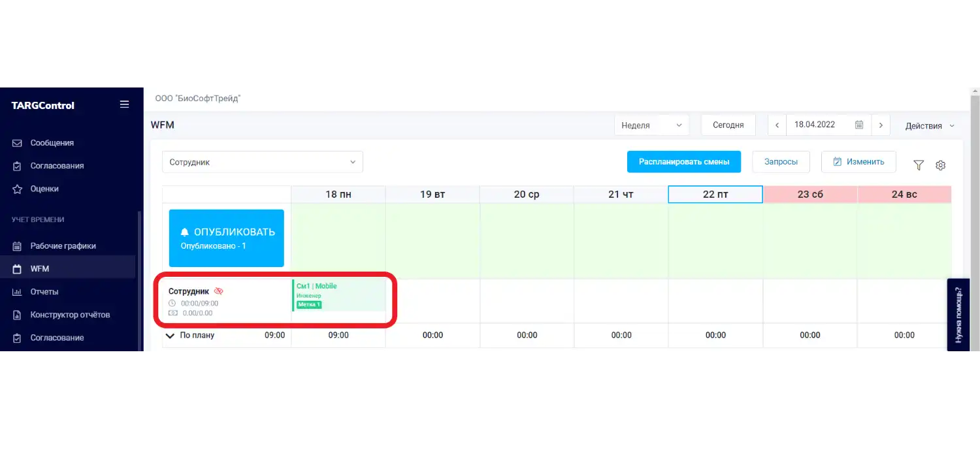Open Сообщения from the sidebar

tap(52, 143)
